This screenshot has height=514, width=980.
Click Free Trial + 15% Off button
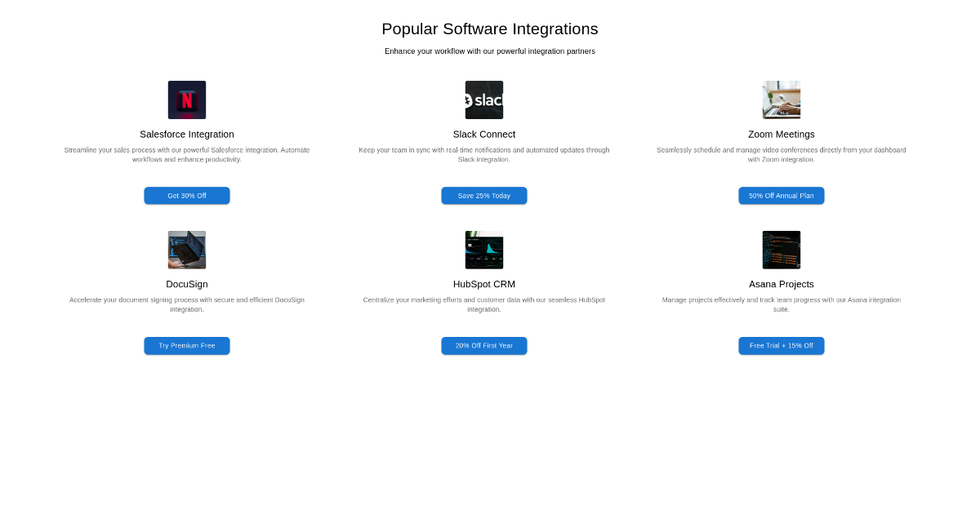(x=782, y=346)
